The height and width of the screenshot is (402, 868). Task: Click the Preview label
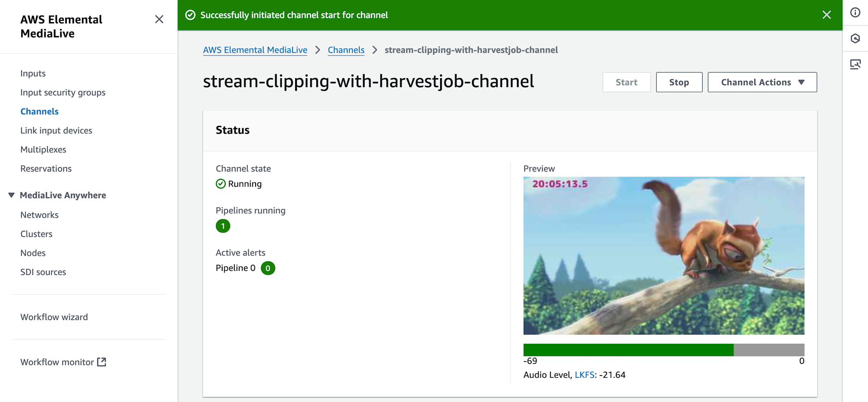[x=539, y=168]
